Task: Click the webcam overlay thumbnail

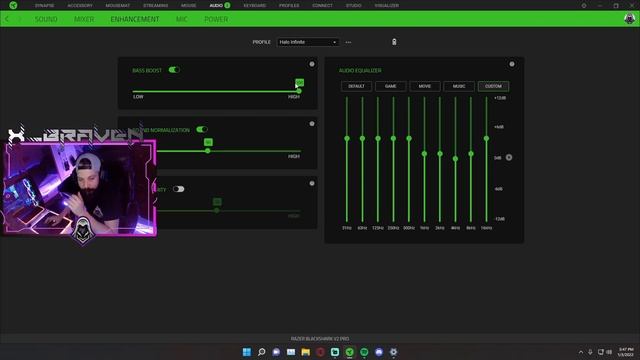Action: 80,188
